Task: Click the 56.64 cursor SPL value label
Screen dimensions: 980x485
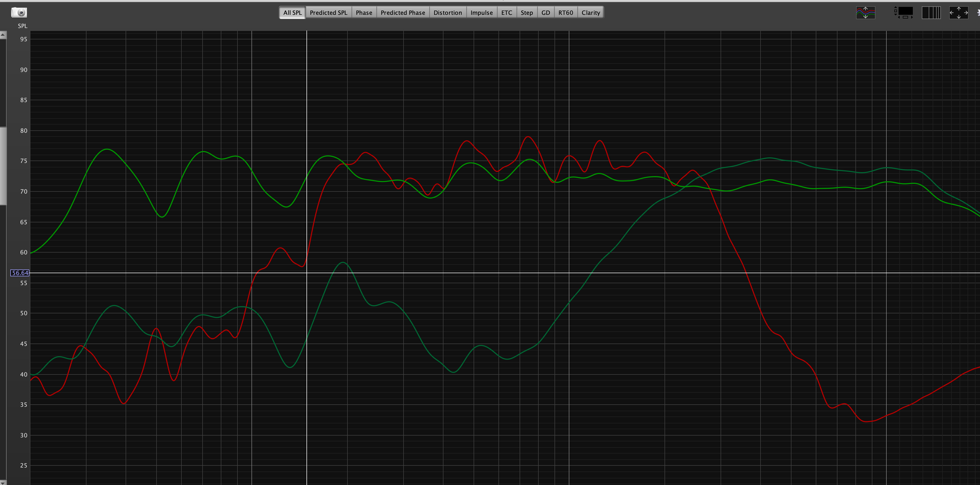Action: pyautogui.click(x=20, y=273)
